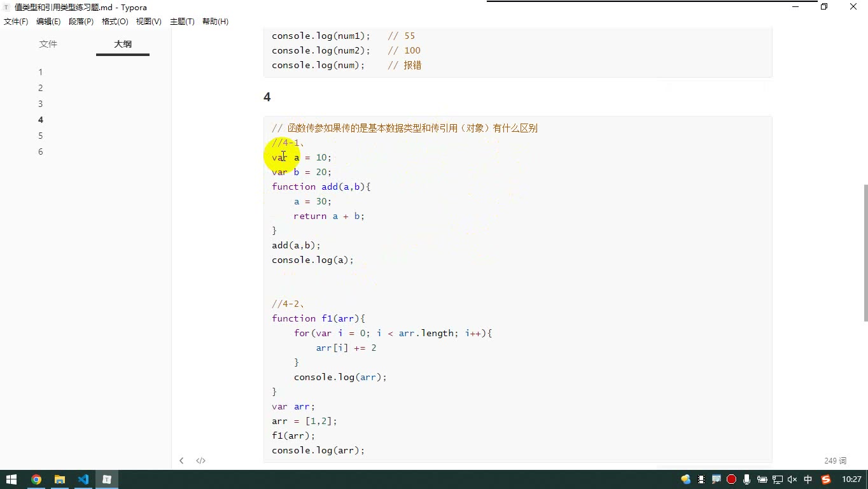The height and width of the screenshot is (489, 868).
Task: Click the 'console.log(num2);' line
Action: [321, 50]
